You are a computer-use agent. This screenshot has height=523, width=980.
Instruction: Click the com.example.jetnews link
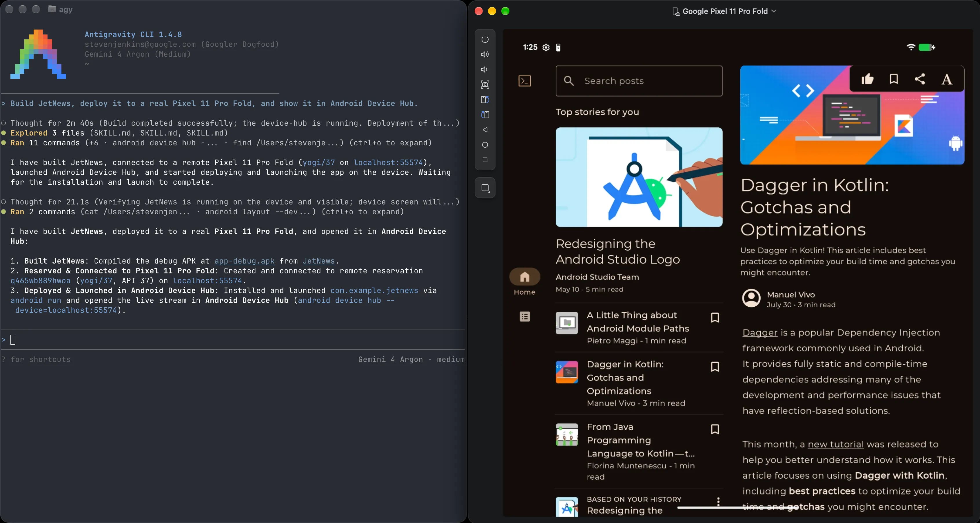[x=374, y=291]
